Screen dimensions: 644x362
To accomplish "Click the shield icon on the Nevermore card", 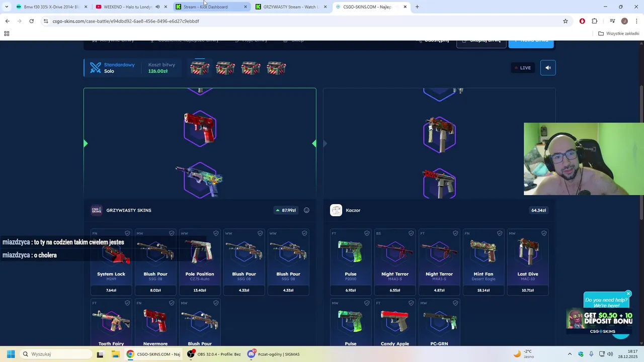I will (172, 303).
